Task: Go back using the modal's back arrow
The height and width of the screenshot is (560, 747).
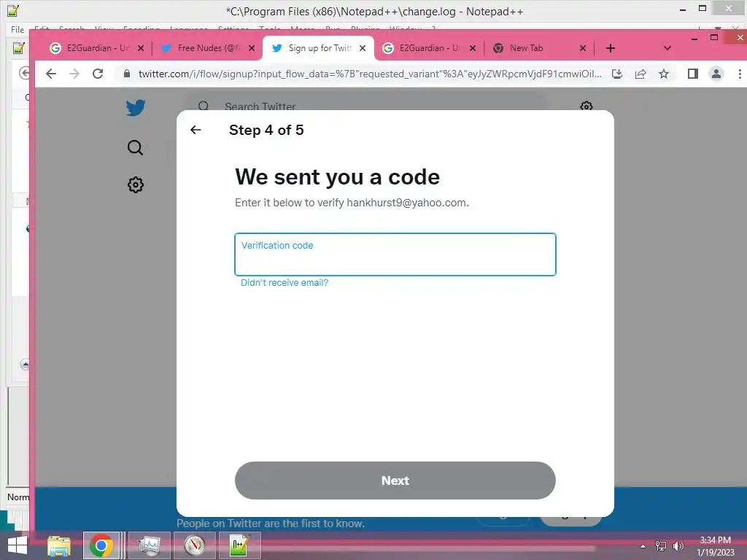Action: 196,130
